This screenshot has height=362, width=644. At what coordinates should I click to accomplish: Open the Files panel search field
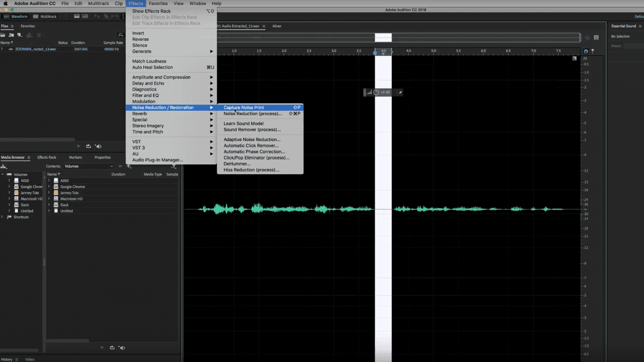[121, 35]
